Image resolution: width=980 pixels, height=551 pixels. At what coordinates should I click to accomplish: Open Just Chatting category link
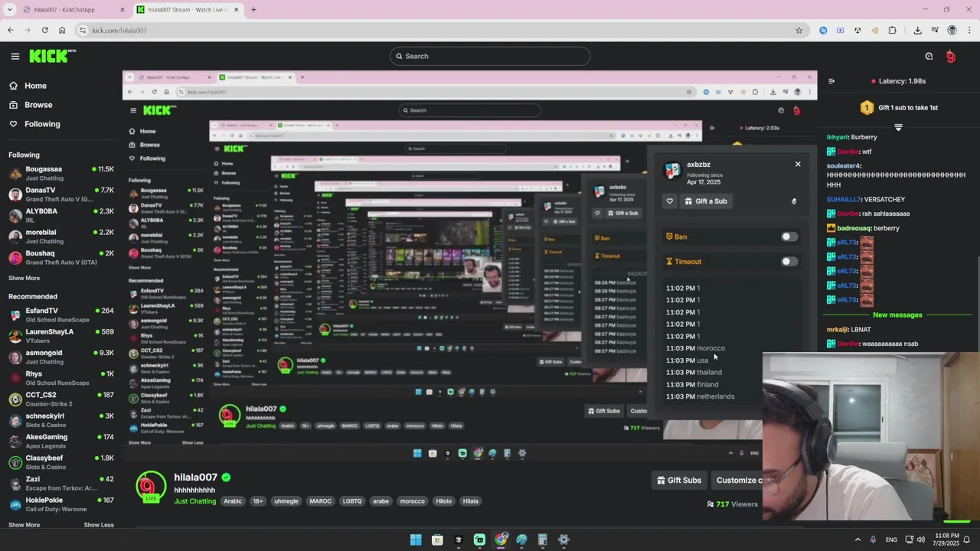(195, 501)
